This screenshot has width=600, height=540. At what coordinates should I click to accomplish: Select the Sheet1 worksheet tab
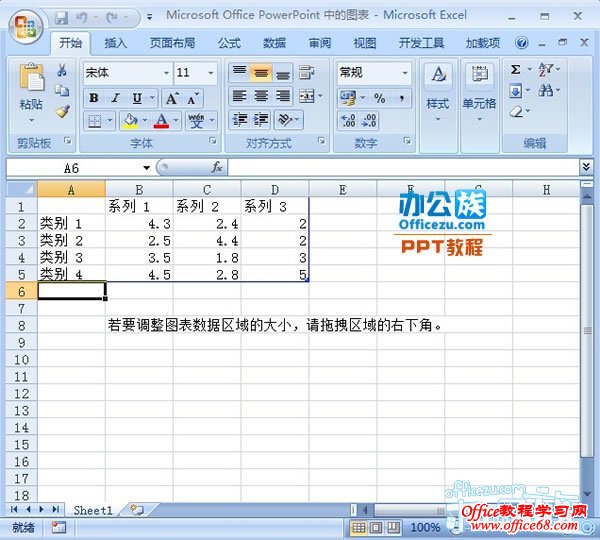(93, 509)
